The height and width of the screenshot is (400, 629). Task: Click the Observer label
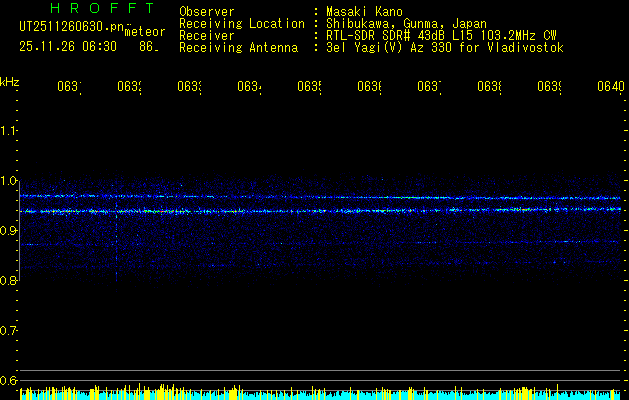click(x=207, y=12)
